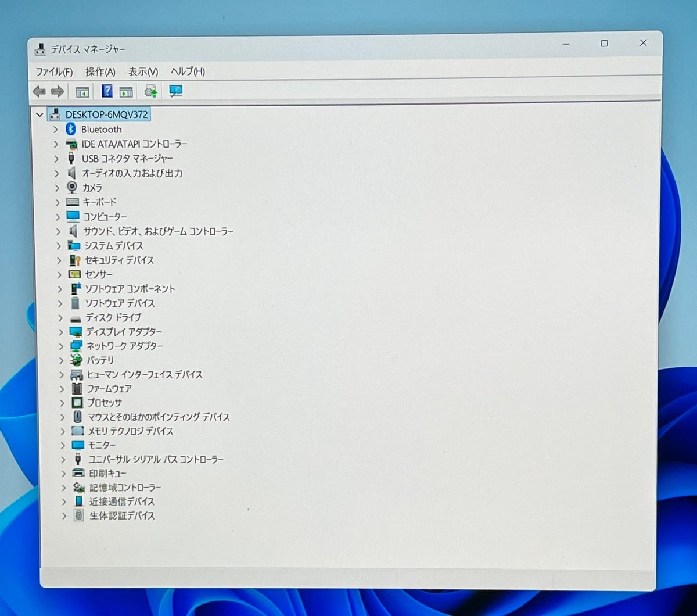Viewport: 697px width, 616px height.
Task: Expand the システム デバイス chevron
Action: coord(58,246)
